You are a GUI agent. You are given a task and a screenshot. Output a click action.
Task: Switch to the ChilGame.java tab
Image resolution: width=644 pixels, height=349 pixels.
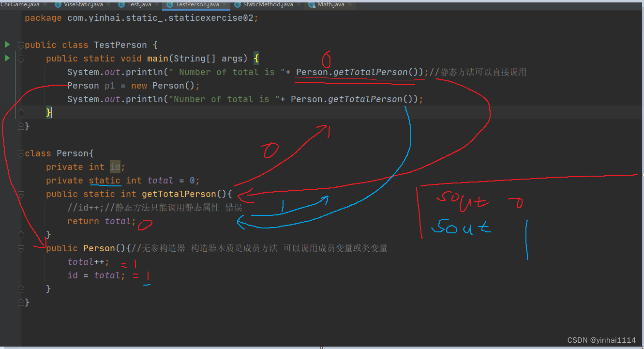20,4
